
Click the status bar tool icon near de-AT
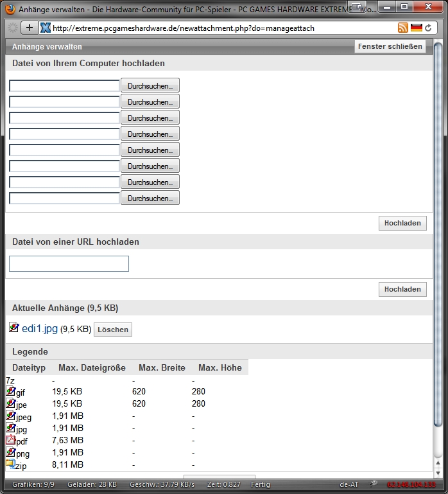pyautogui.click(x=373, y=484)
